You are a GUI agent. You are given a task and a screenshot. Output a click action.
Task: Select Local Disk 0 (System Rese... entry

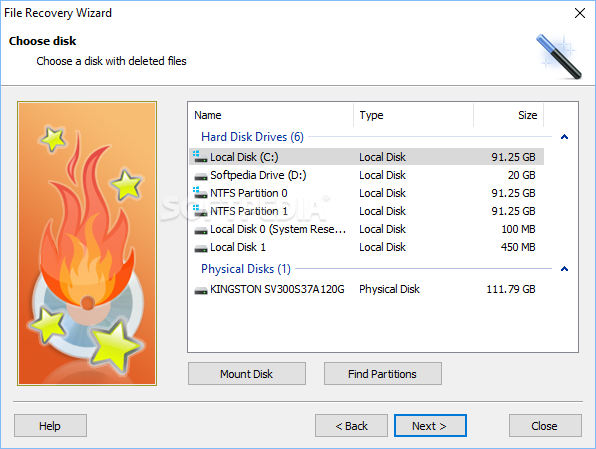(x=366, y=229)
